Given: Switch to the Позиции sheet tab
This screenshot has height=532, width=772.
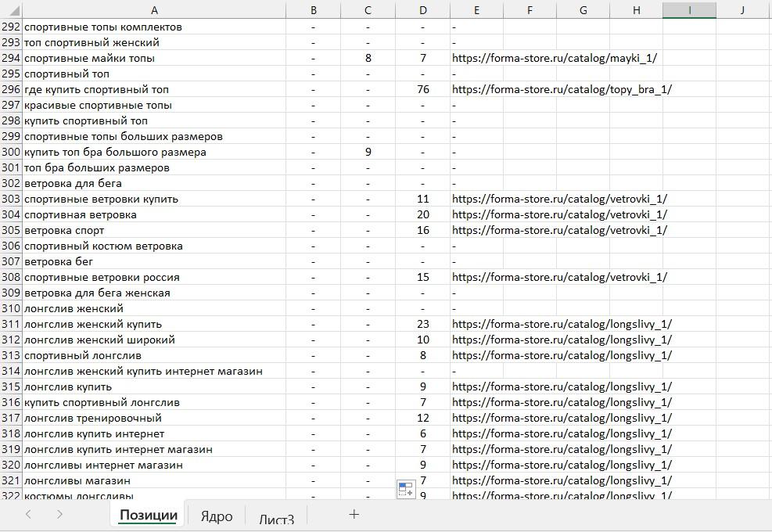Looking at the screenshot, I should click(x=148, y=516).
